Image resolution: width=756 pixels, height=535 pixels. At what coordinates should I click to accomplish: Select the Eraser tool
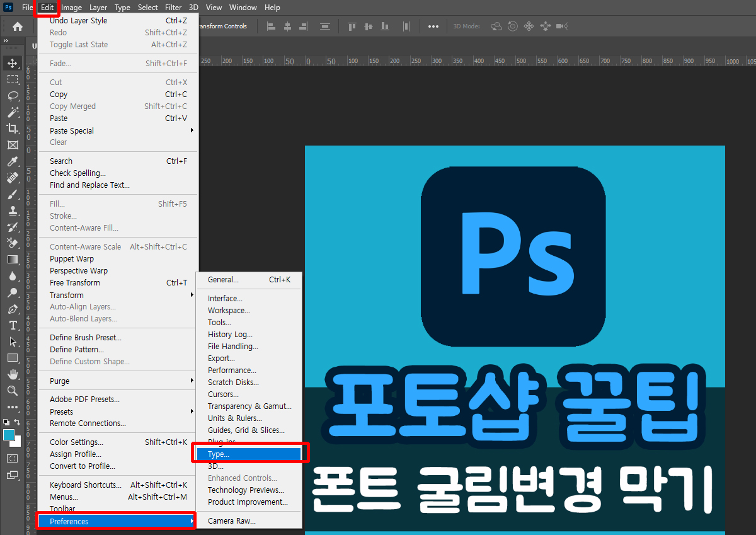click(x=12, y=243)
